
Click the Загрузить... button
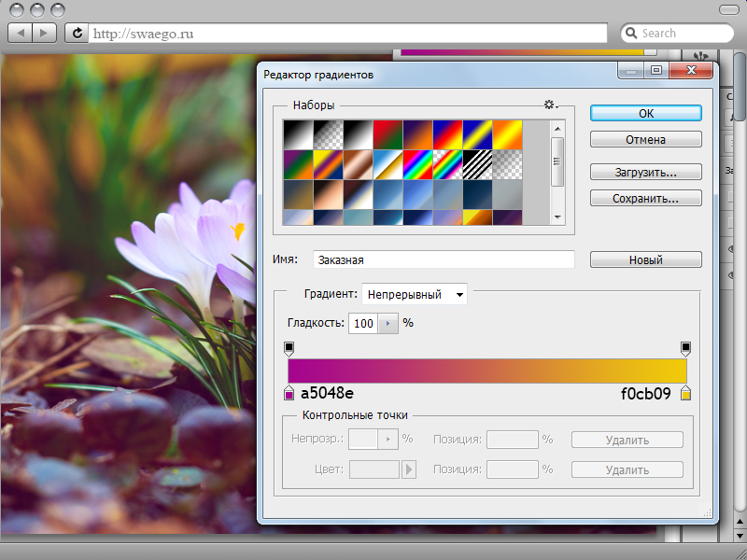tap(646, 172)
